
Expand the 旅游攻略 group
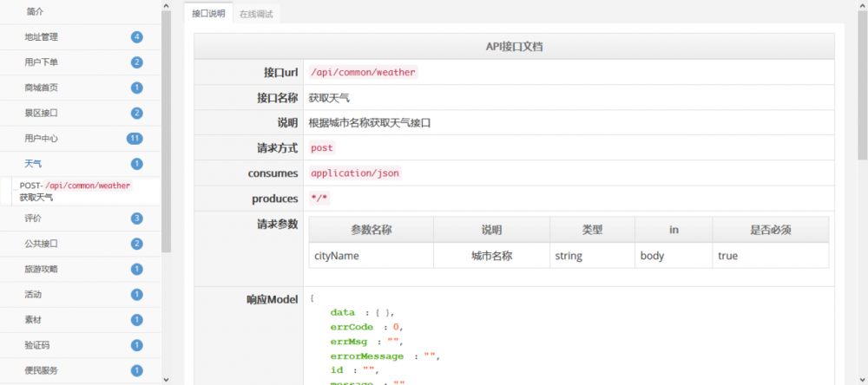tap(80, 270)
